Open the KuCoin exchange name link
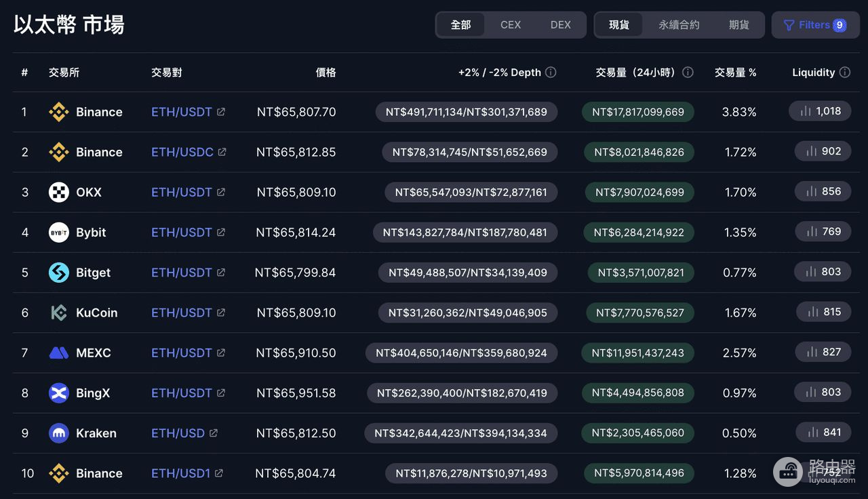The image size is (868, 499). click(97, 313)
